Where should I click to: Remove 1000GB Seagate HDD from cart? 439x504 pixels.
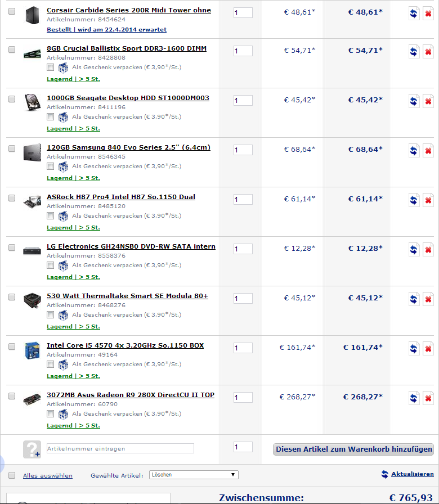point(428,101)
